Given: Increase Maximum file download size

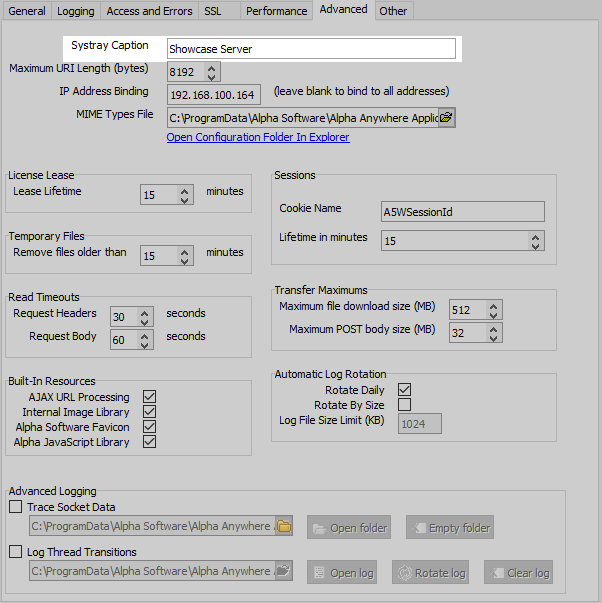Looking at the screenshot, I should click(x=494, y=306).
